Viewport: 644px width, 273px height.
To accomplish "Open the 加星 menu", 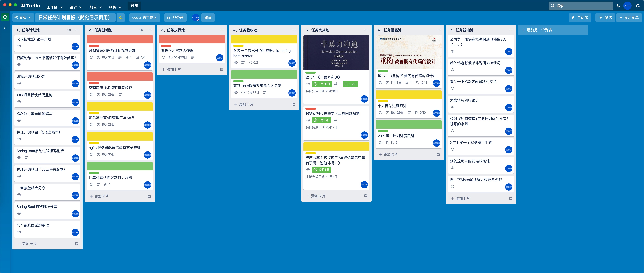I will (95, 7).
